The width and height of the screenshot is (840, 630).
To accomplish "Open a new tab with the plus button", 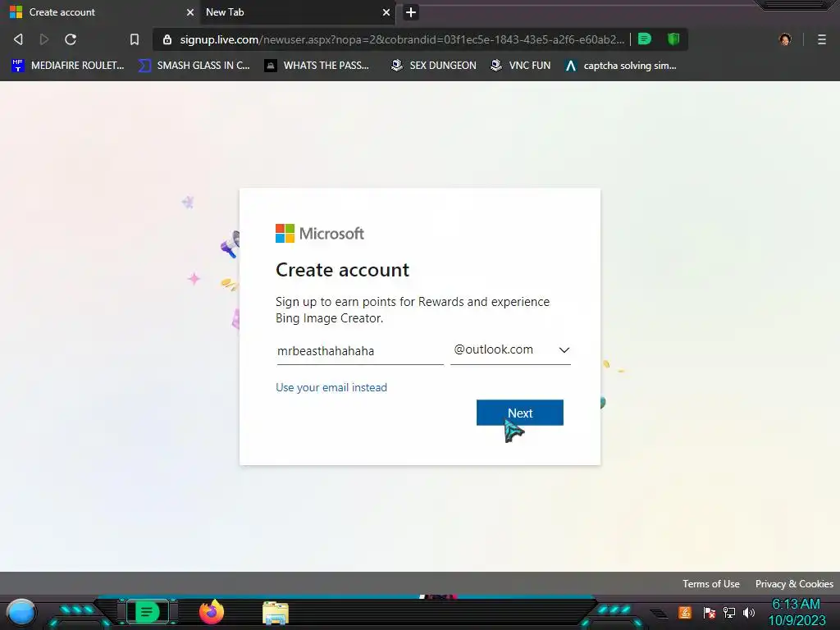I will coord(410,12).
